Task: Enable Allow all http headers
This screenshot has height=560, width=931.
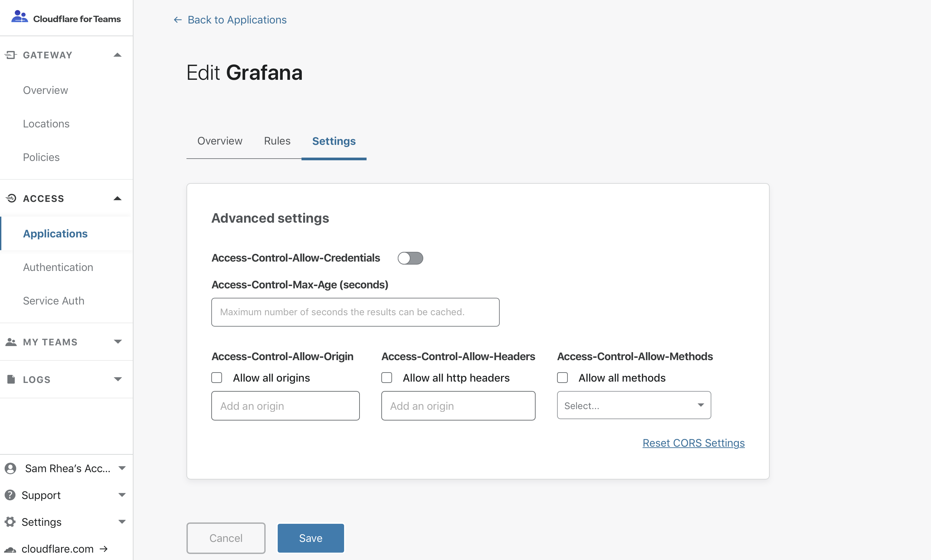Action: [x=387, y=377]
